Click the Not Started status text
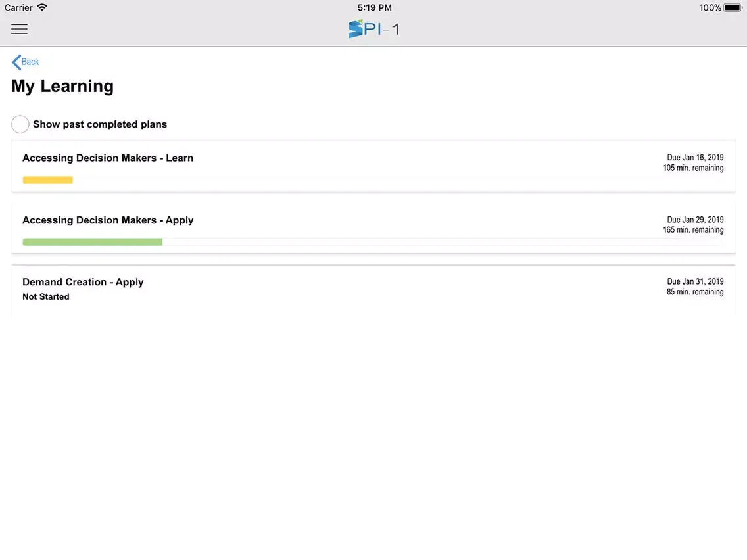747x560 pixels. pos(46,297)
